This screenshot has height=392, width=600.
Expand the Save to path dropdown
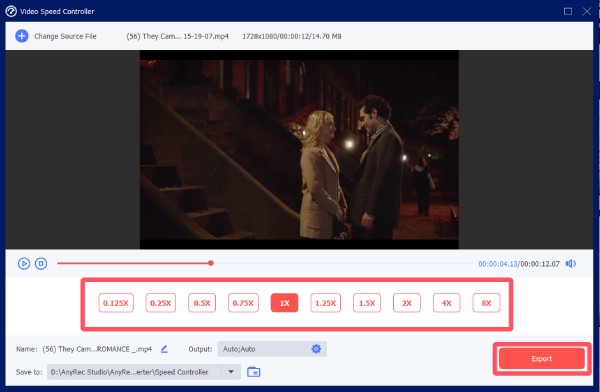click(231, 372)
